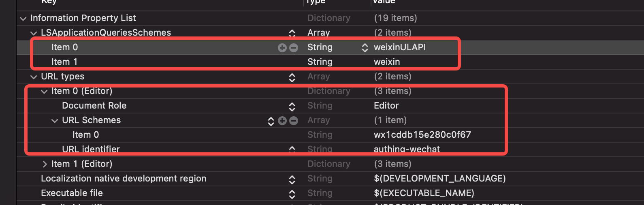Select Localization native development region row

(x=124, y=179)
